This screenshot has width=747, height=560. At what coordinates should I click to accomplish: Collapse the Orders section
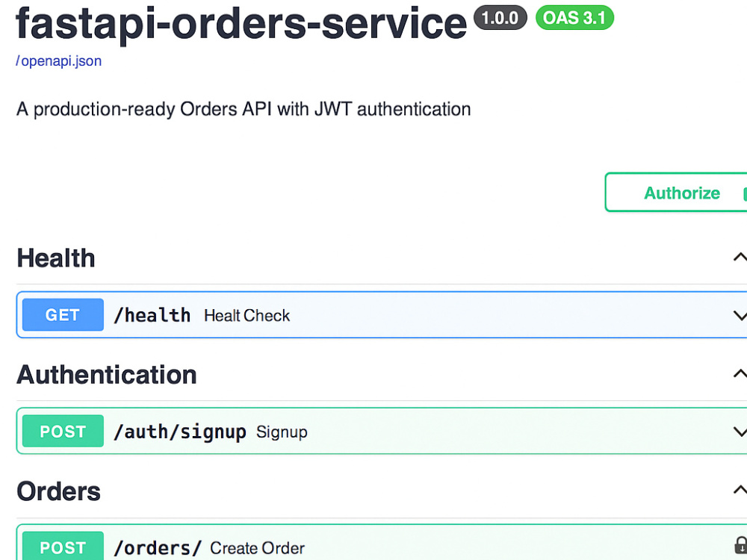740,490
